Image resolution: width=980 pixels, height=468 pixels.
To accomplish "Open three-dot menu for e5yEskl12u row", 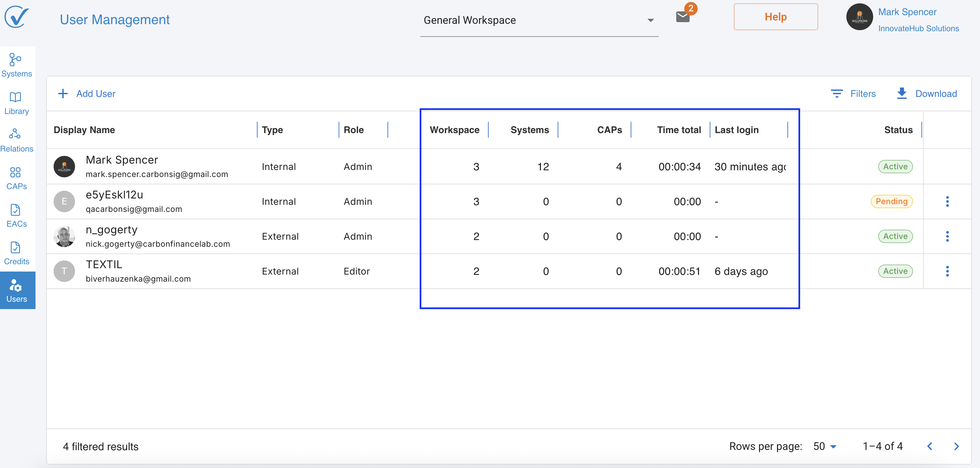I will click(x=947, y=201).
